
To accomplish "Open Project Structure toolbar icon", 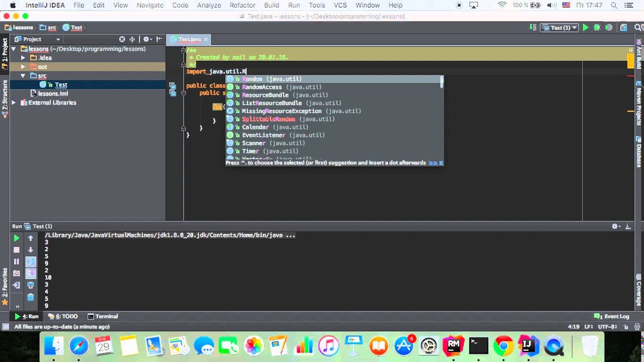I will [x=624, y=28].
